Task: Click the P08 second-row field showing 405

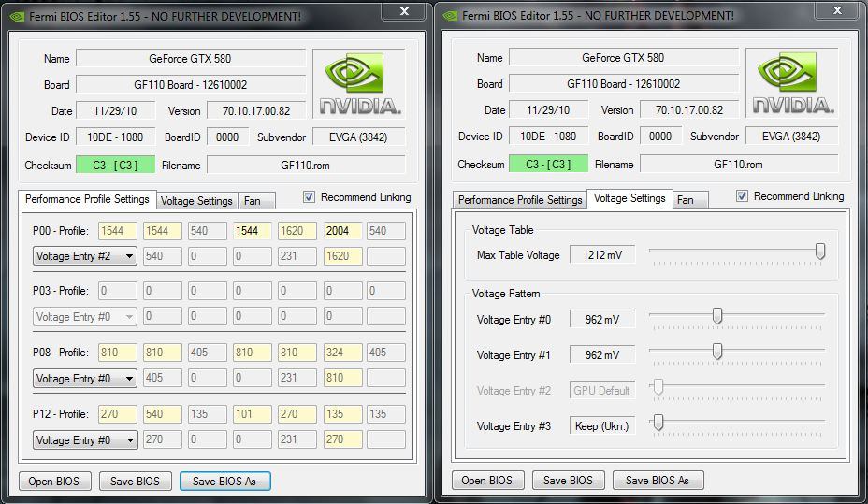Action: coord(163,378)
